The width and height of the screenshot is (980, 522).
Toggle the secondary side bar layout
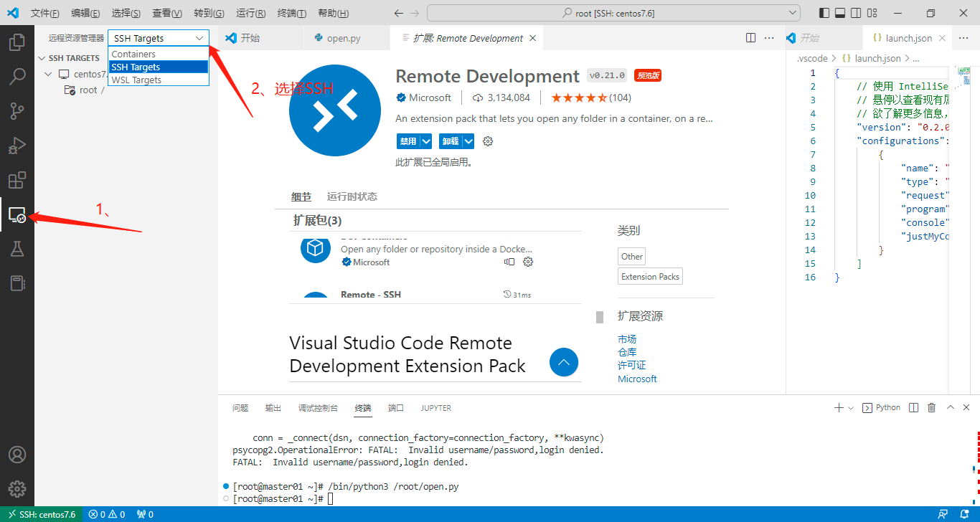pyautogui.click(x=855, y=13)
